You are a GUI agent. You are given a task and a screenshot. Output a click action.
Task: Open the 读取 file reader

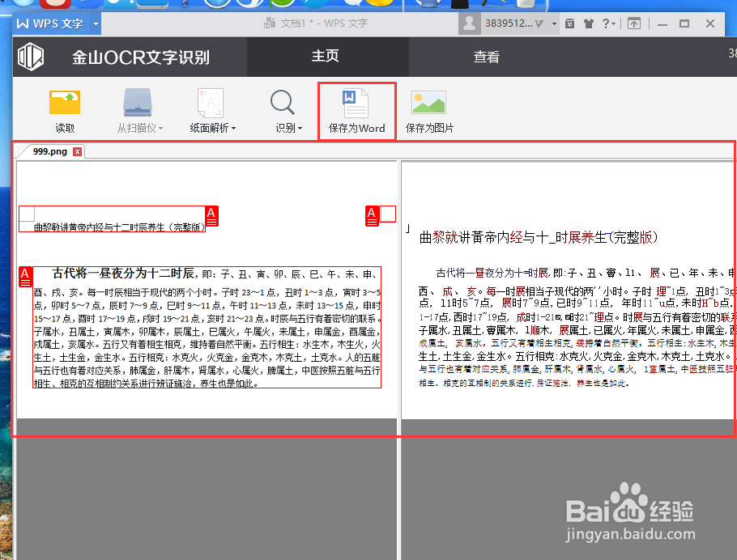tap(65, 111)
